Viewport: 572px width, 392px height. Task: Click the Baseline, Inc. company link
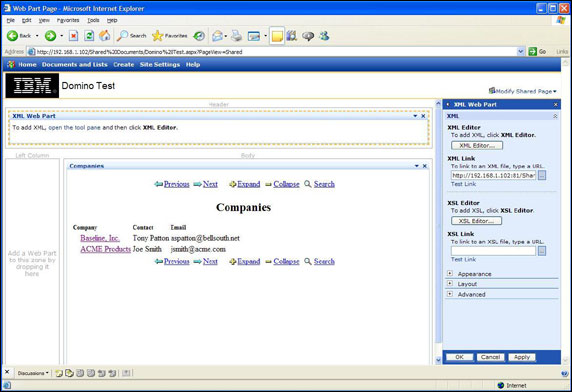point(100,238)
